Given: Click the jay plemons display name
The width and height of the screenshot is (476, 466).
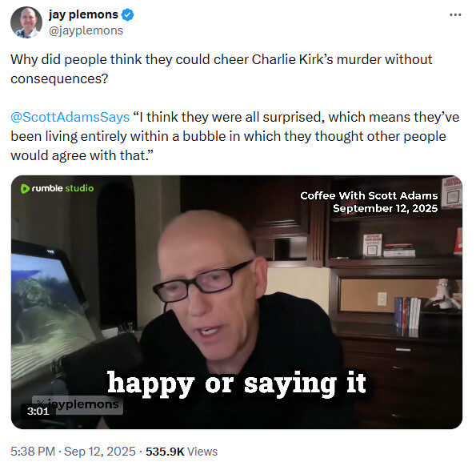Looking at the screenshot, I should point(83,14).
